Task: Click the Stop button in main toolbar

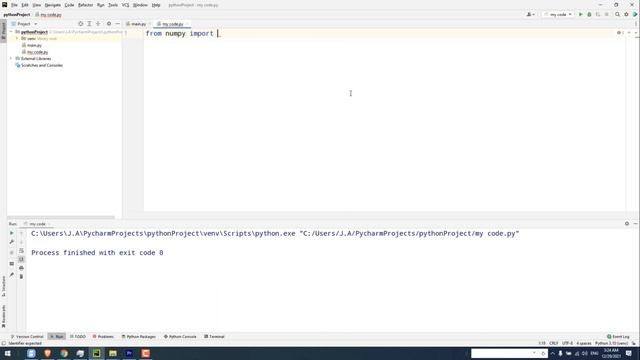Action: [607, 14]
